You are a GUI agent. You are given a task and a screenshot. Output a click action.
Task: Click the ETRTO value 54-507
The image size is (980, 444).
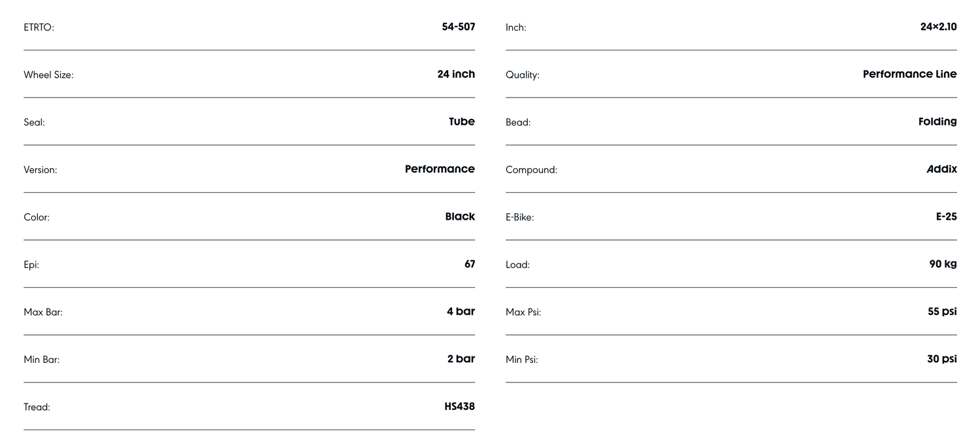click(x=458, y=27)
